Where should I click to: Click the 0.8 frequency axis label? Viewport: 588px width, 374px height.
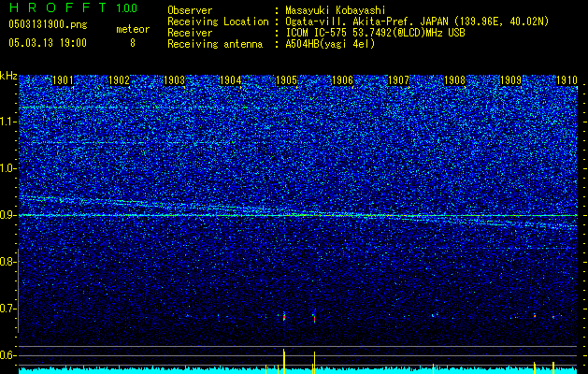(x=7, y=262)
